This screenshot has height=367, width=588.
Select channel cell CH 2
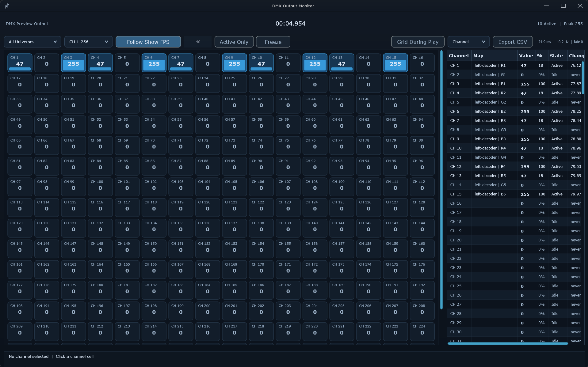47,63
